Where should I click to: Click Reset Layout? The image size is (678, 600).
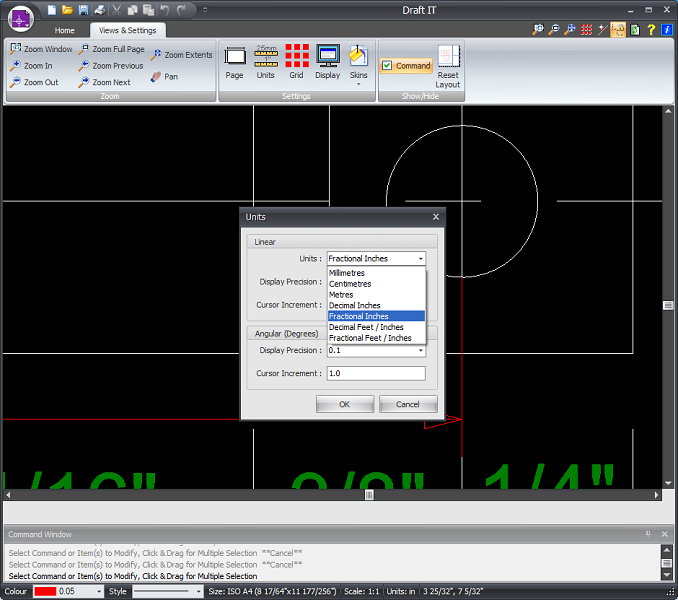tap(448, 67)
